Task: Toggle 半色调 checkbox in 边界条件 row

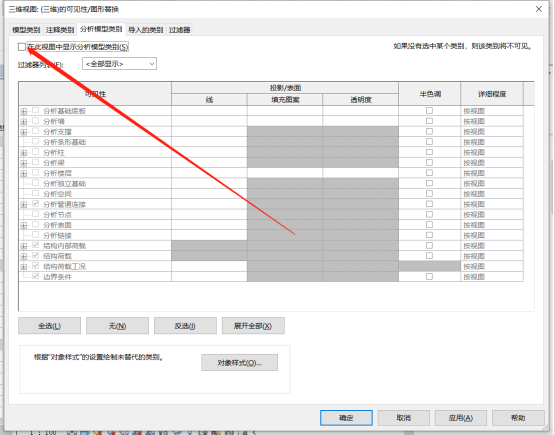Action: [429, 276]
